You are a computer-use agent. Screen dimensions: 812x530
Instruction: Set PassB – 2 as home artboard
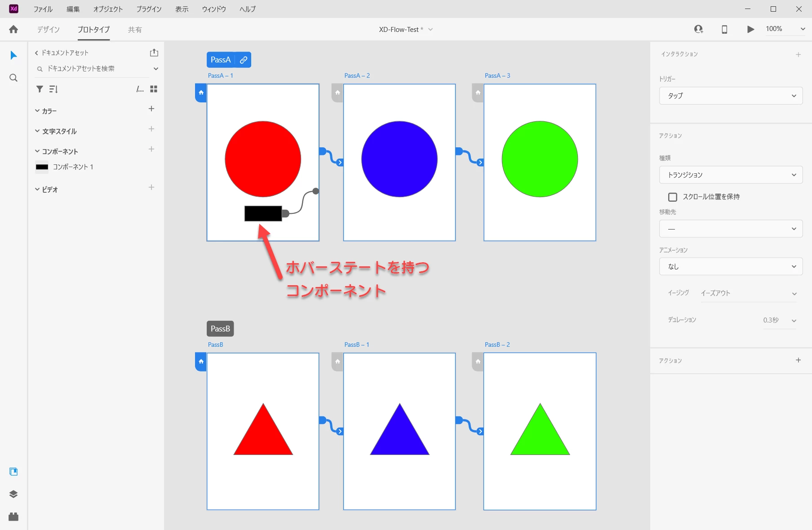pos(478,362)
